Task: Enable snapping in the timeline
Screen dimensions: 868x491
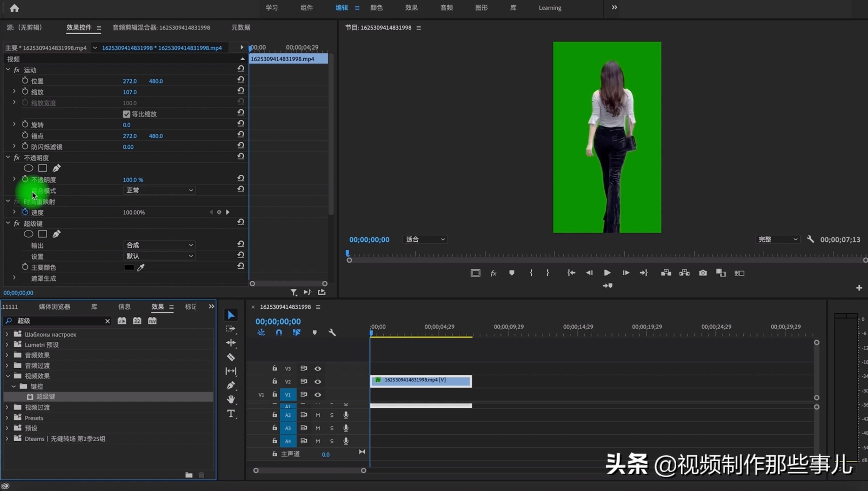Action: tap(279, 332)
